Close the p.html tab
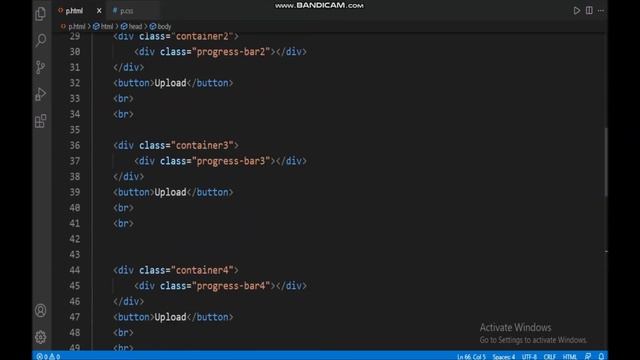This screenshot has width=640, height=360. coord(99,11)
